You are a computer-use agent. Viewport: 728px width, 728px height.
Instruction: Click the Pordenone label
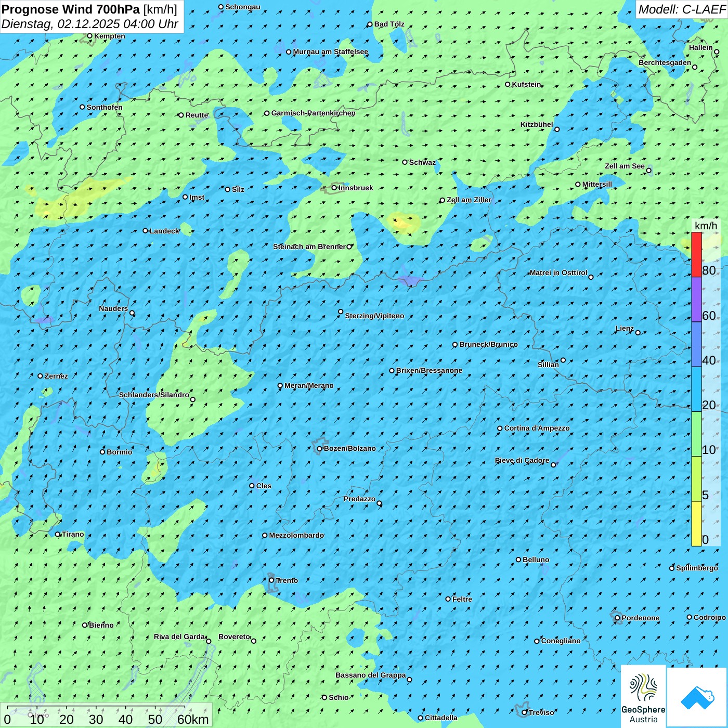click(641, 618)
